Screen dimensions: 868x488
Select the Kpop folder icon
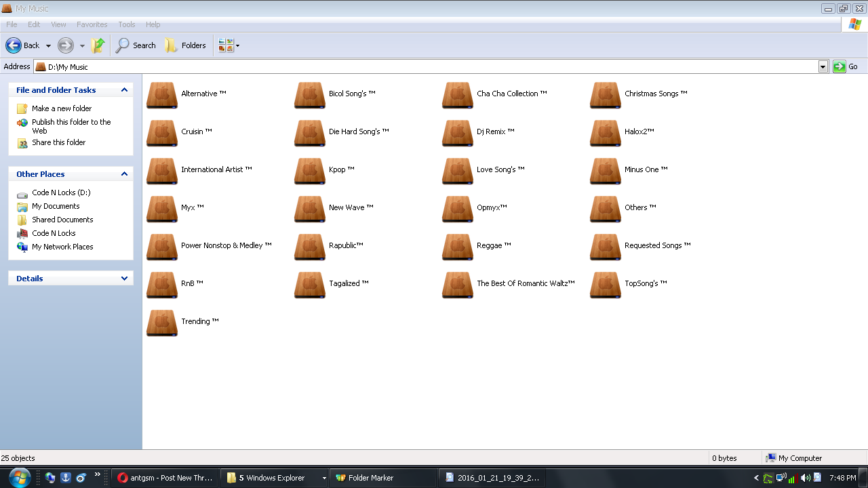tap(310, 170)
